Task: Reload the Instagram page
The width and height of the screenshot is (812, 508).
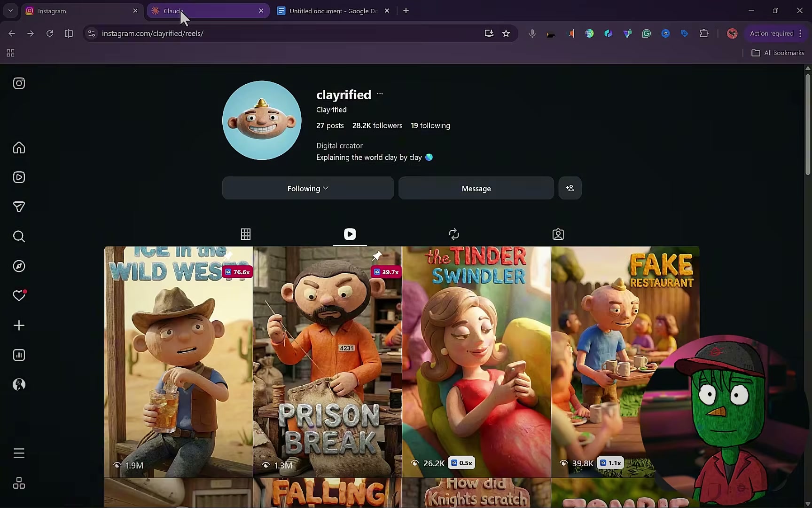Action: [x=49, y=33]
